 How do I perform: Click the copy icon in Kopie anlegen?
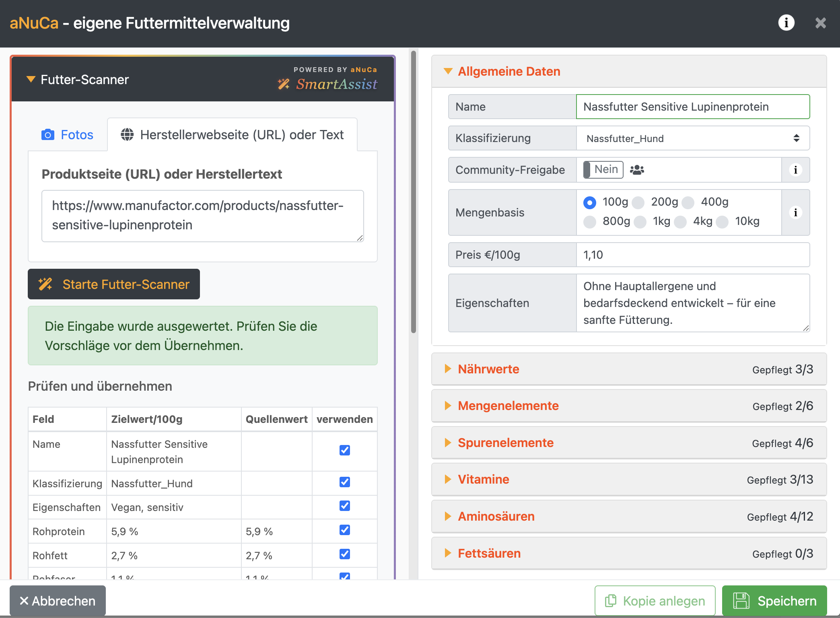point(611,601)
